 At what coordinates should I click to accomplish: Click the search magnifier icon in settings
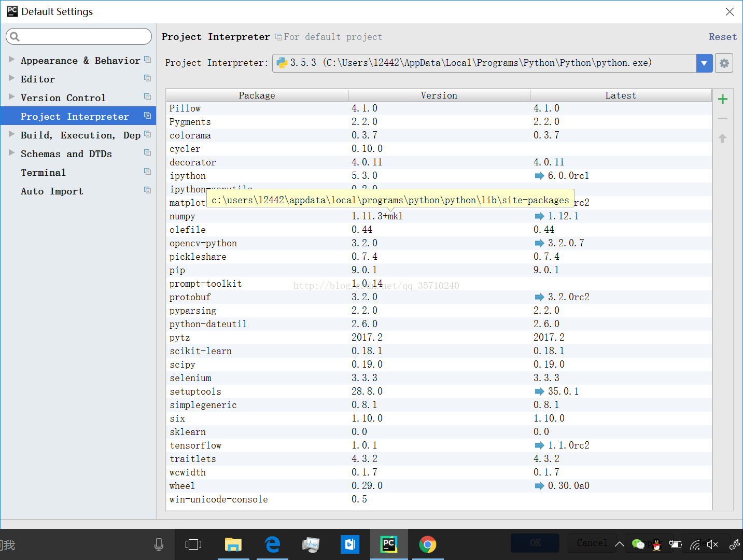coord(15,36)
